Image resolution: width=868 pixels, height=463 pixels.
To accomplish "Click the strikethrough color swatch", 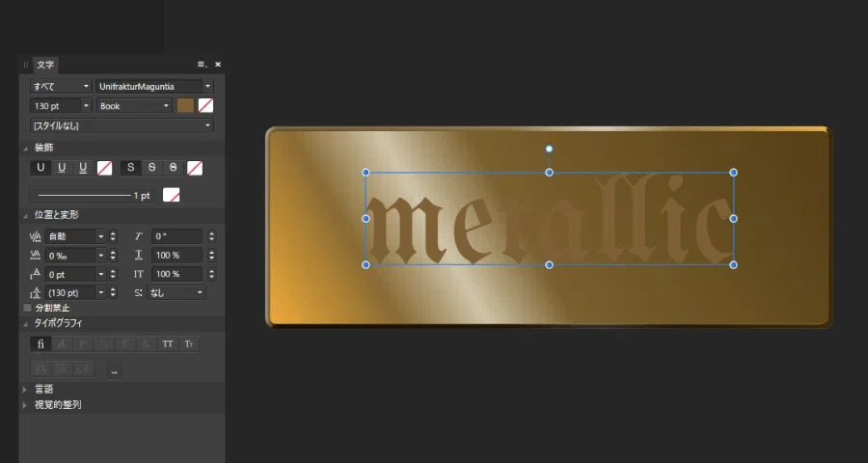I will [195, 168].
